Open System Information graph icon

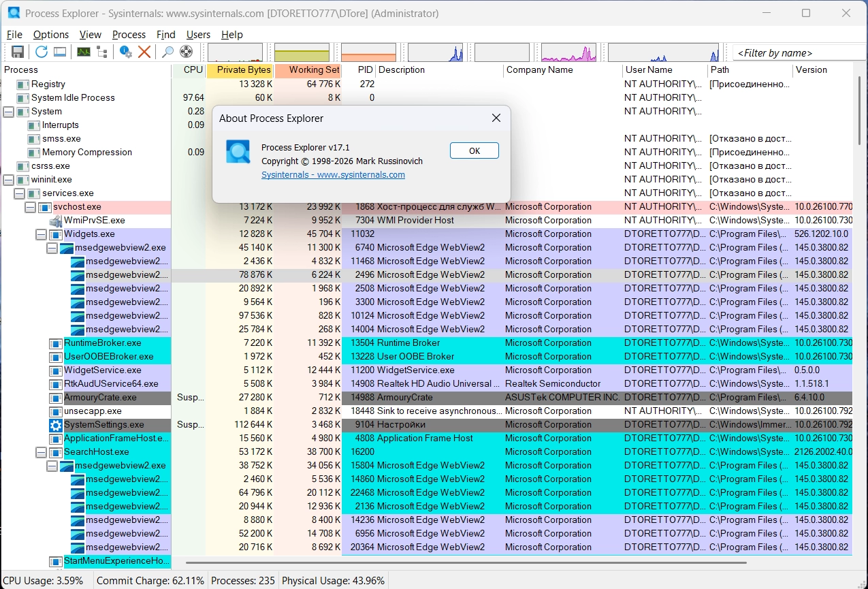tap(84, 52)
